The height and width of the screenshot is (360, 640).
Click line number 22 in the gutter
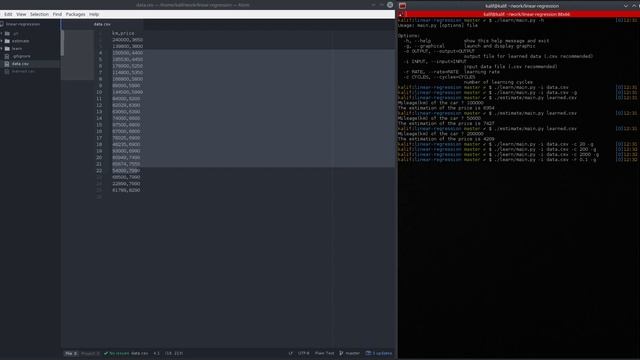click(x=99, y=171)
